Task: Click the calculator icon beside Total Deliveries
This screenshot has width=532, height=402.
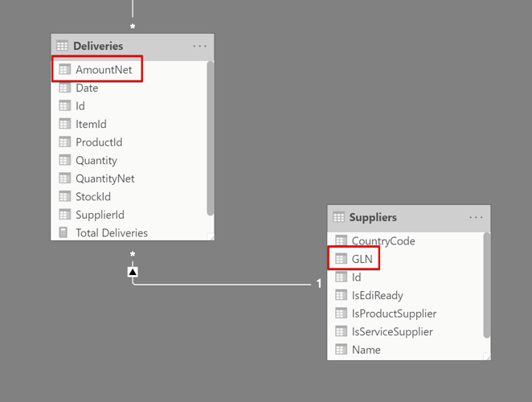Action: [x=63, y=232]
